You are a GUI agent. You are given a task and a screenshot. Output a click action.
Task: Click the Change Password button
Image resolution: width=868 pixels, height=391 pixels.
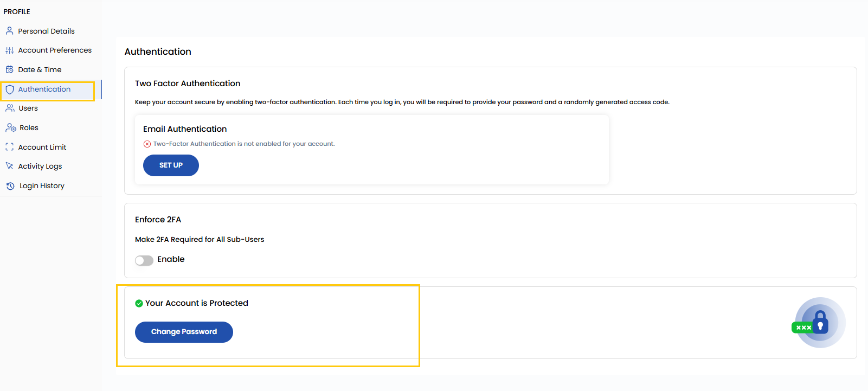(184, 332)
